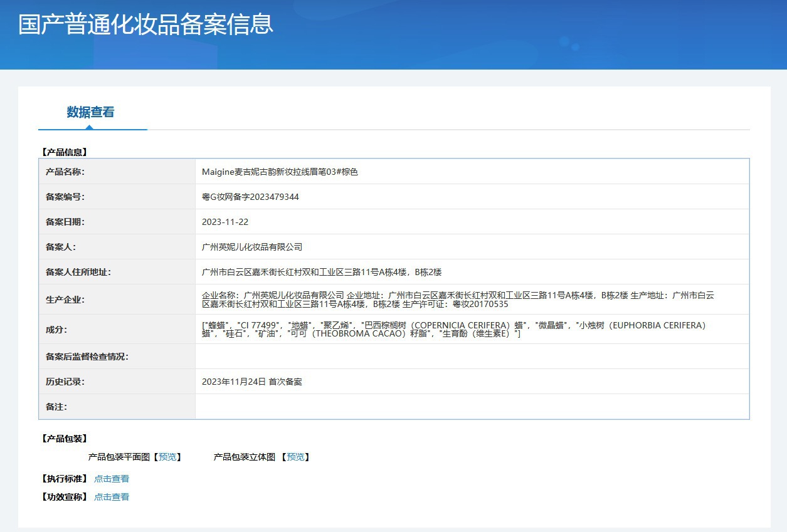Viewport: 787px width, 532px height.
Task: Open 预览 link for 产品包装平面图
Action: (x=167, y=457)
